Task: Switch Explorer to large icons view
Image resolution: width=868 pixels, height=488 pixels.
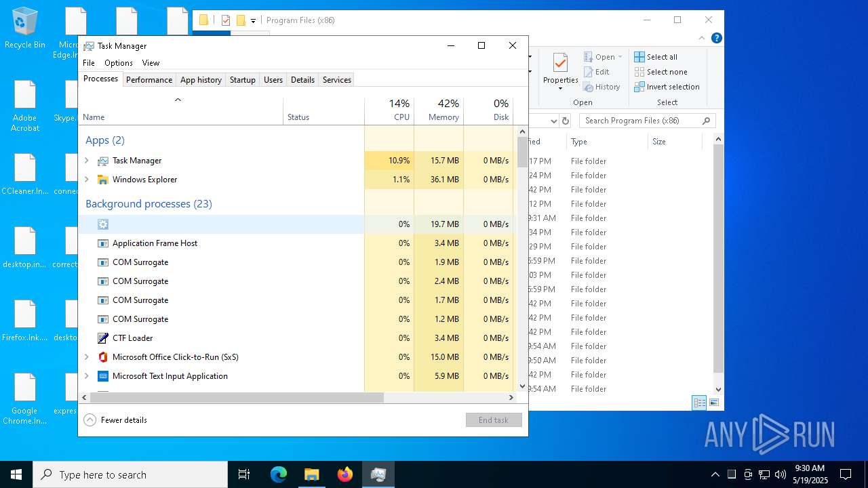Action: [714, 403]
